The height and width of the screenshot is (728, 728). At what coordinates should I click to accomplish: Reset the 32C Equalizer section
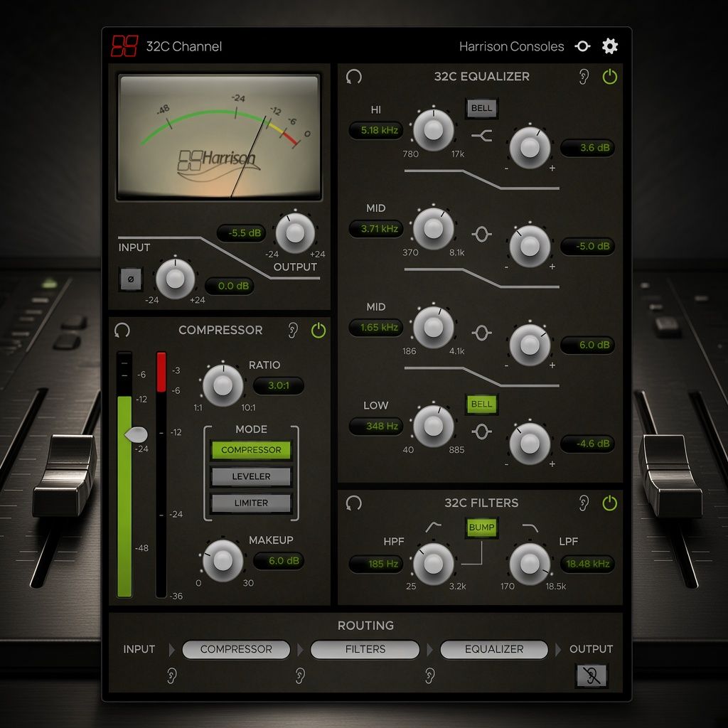click(x=354, y=77)
